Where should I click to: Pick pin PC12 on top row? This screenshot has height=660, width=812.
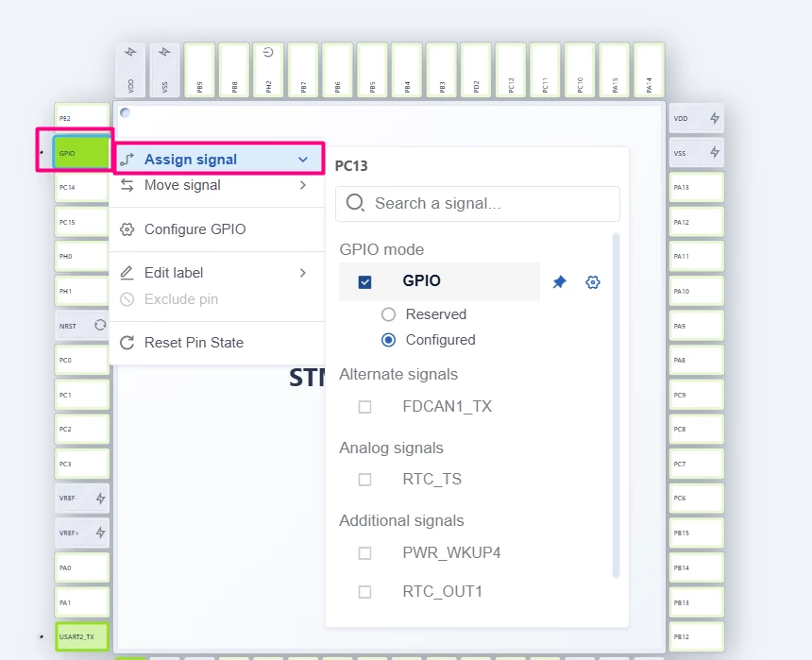point(511,70)
